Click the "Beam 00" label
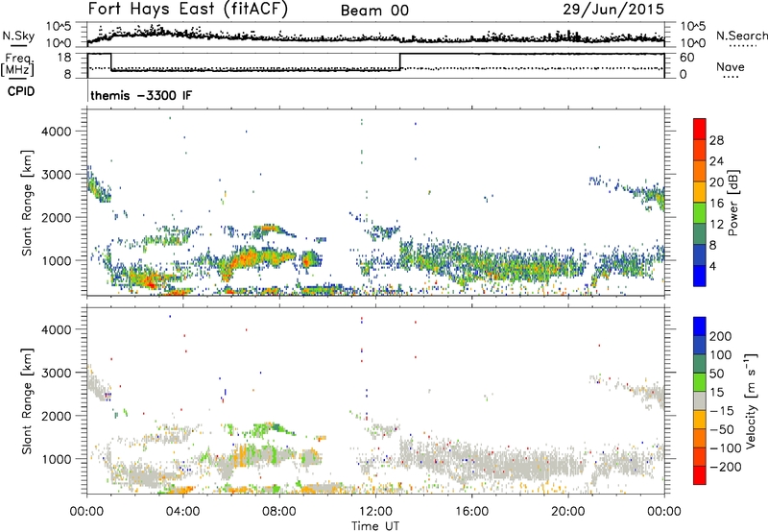The width and height of the screenshot is (768, 532). (x=374, y=11)
